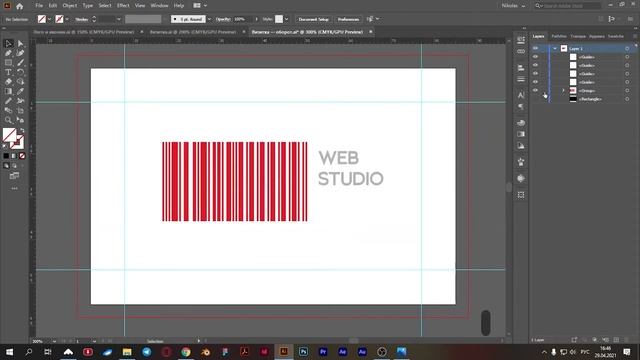Select the Direct Selection tool
The image size is (640, 360).
20,43
